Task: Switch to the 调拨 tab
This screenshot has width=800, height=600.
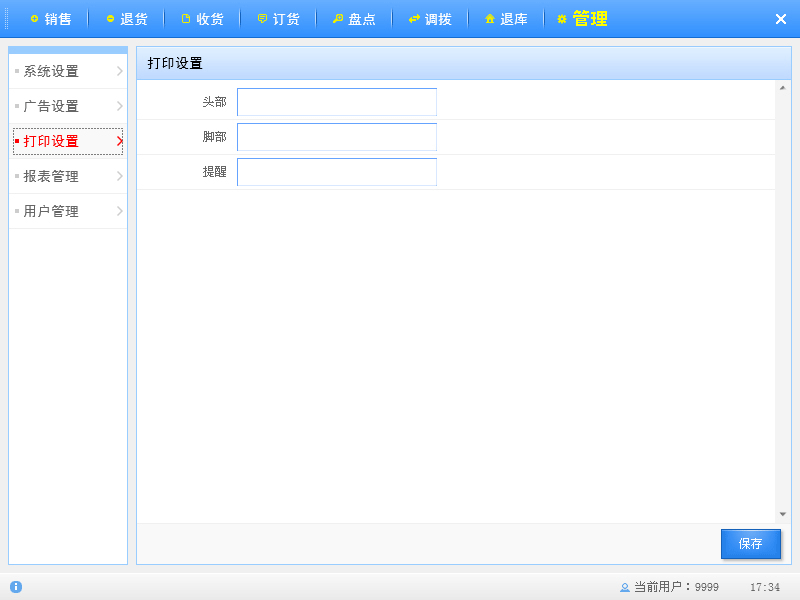Action: (x=431, y=19)
